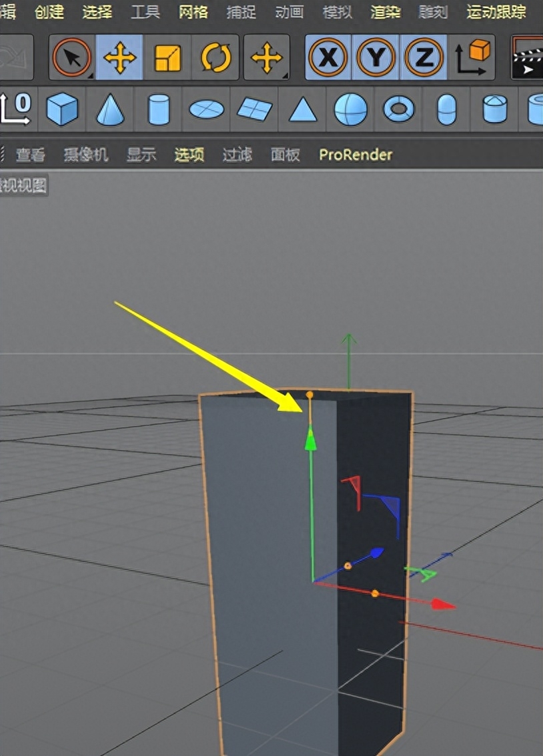Click the orange top height handle
The width and height of the screenshot is (543, 756).
point(310,395)
